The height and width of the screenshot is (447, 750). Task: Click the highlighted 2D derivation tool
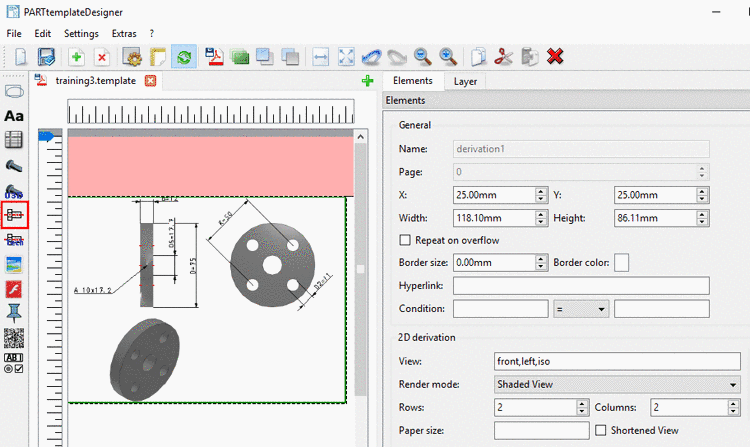(14, 214)
